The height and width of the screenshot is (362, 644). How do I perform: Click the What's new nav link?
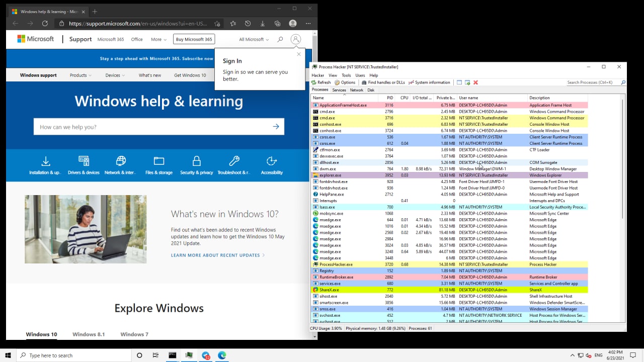tap(150, 75)
